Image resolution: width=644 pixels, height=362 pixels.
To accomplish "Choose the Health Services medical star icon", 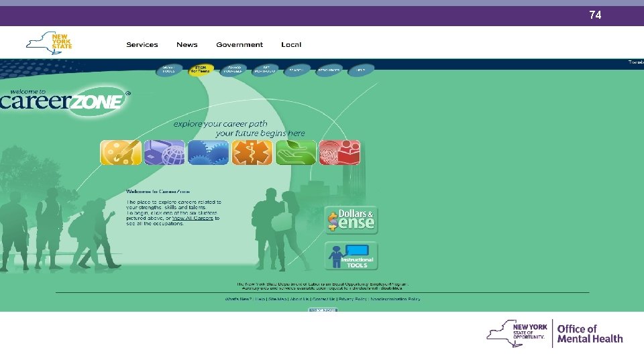I will pos(252,152).
